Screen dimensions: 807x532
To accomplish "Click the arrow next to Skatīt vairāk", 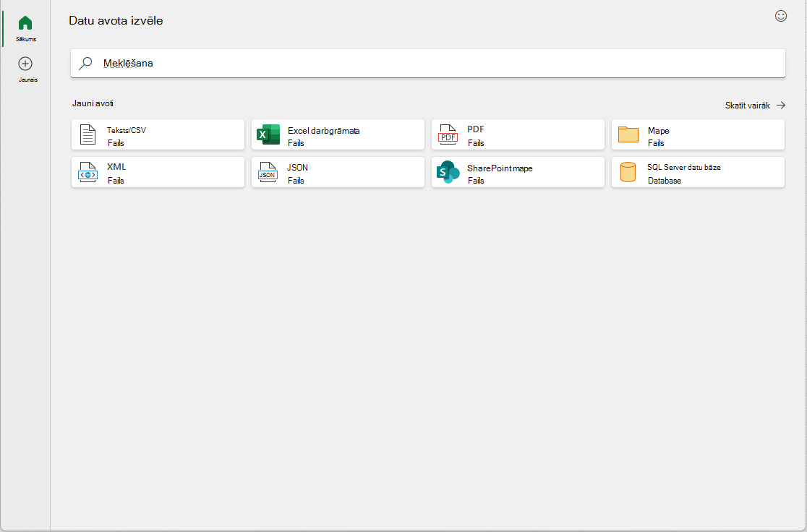I will (x=781, y=105).
